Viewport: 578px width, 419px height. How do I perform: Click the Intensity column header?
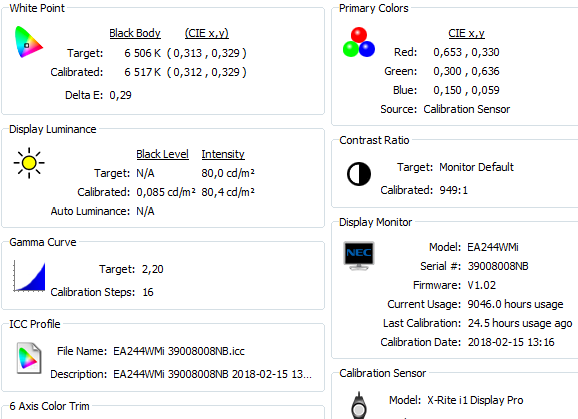223,154
